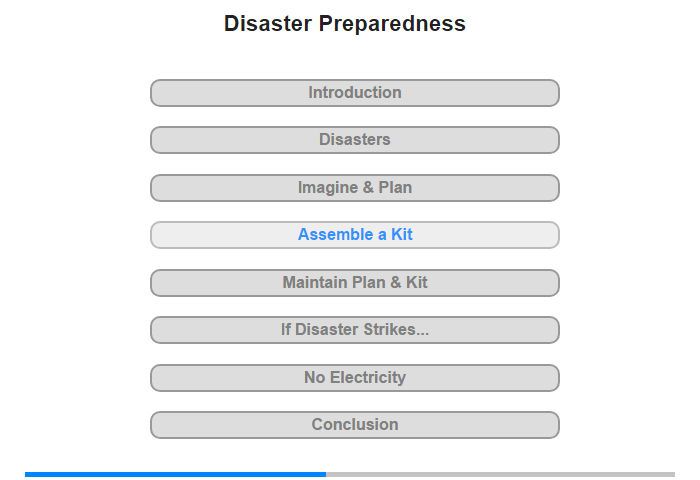Click the blue filled progress bar portion
The image size is (700, 480).
pyautogui.click(x=175, y=474)
